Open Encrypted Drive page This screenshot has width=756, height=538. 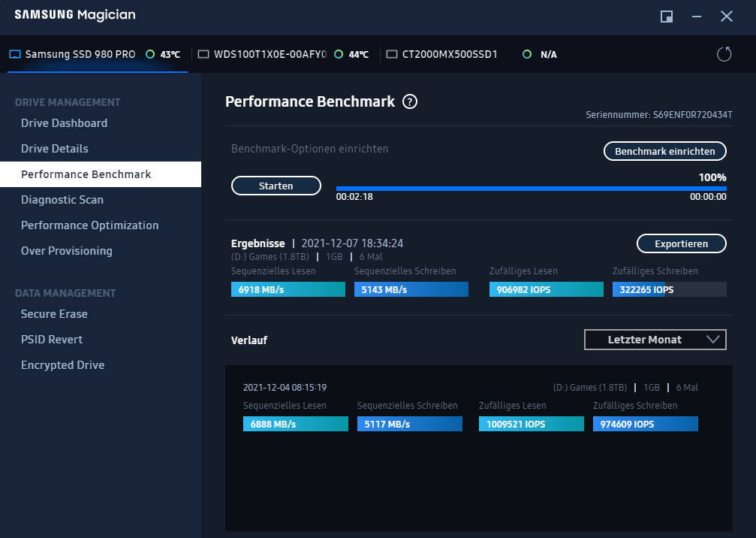[x=101, y=365]
